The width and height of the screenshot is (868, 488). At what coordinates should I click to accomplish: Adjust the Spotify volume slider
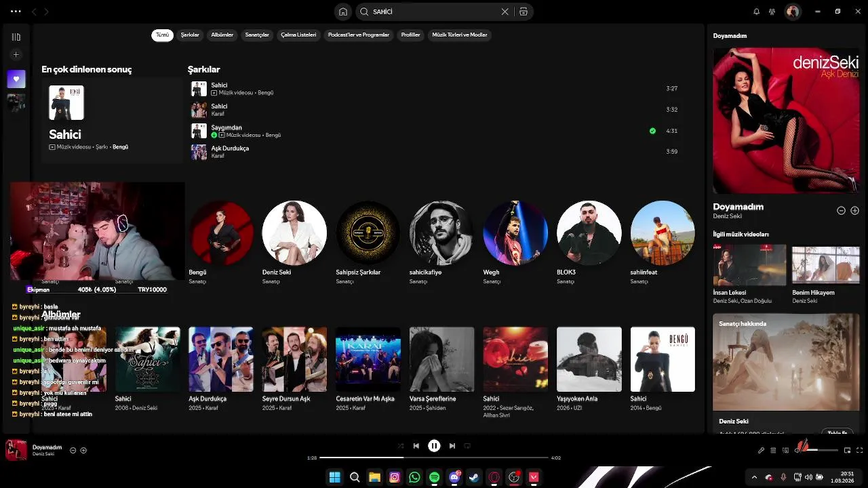[x=821, y=450]
